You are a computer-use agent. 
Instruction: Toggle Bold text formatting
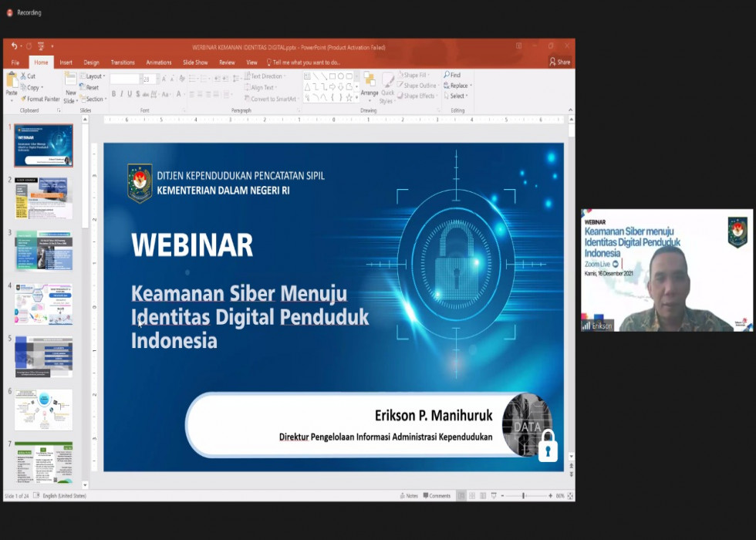click(113, 94)
